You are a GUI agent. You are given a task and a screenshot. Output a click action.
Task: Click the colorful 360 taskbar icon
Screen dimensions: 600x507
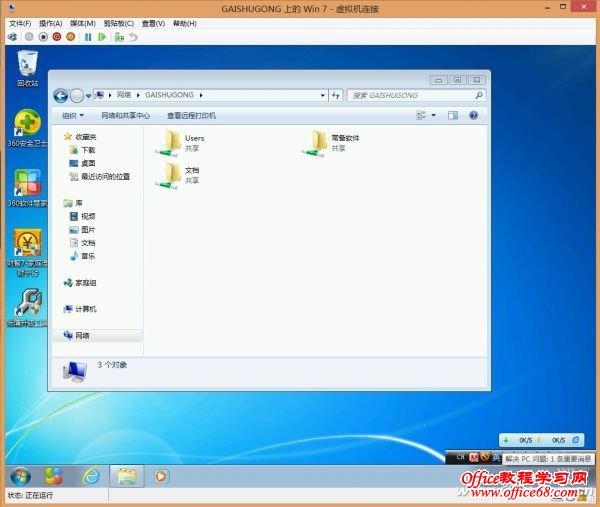coord(54,476)
